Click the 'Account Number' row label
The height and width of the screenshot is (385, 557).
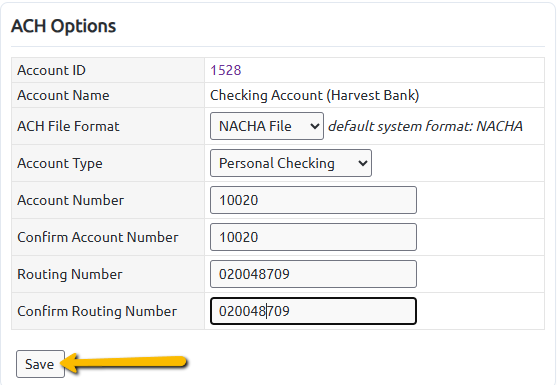click(x=71, y=200)
